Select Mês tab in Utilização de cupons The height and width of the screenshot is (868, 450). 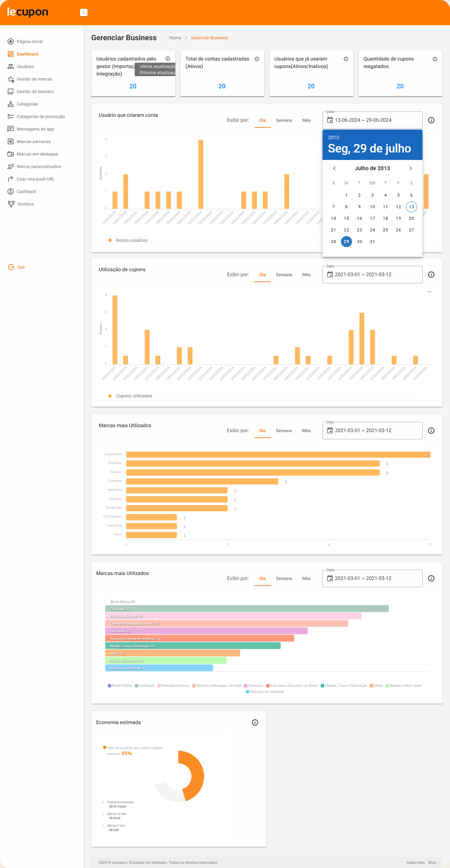[306, 275]
